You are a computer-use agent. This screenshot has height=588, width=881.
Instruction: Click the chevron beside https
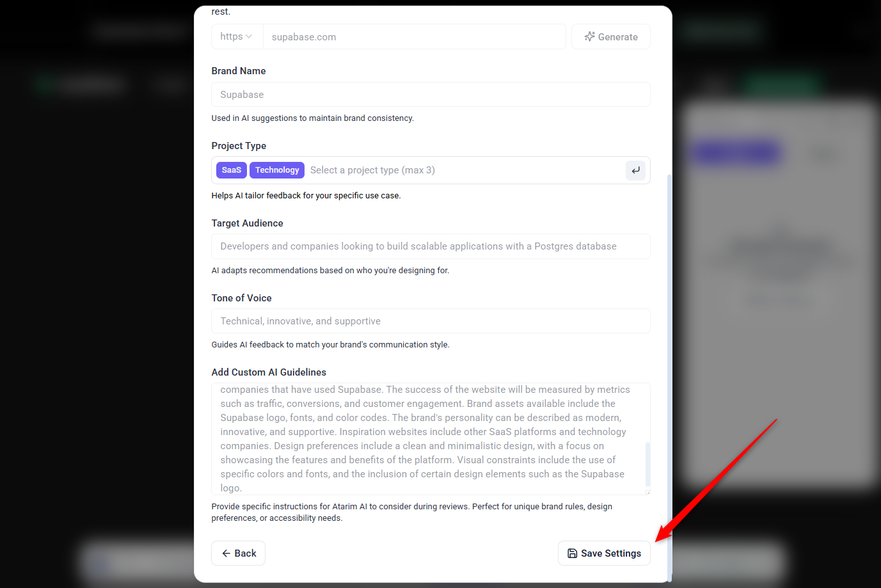click(x=249, y=36)
